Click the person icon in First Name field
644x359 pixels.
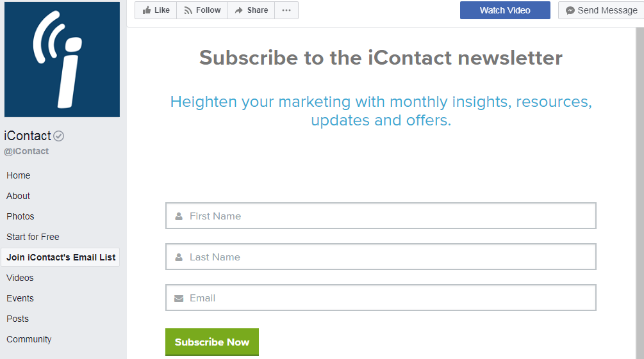[179, 216]
